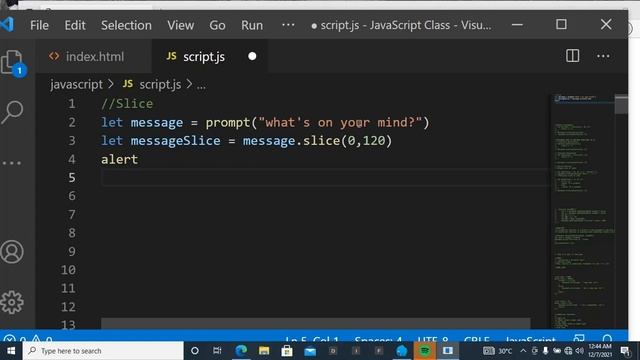Open the Action Center notifications icon

625,351
